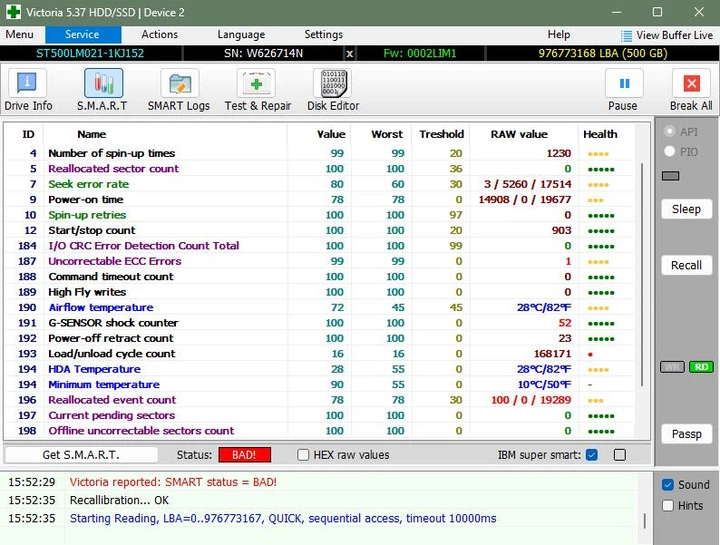Enable HEX raw values checkbox
Screen dimensions: 720x545
coord(303,455)
